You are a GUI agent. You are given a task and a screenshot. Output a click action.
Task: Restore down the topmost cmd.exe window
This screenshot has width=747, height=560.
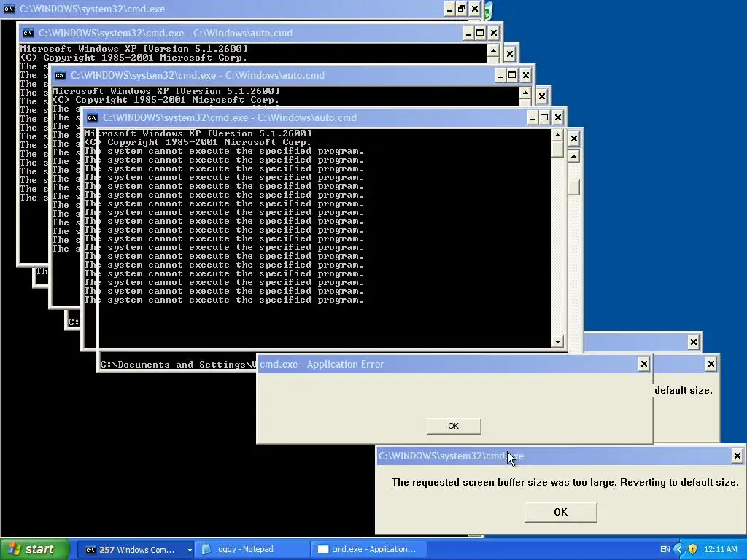[461, 9]
